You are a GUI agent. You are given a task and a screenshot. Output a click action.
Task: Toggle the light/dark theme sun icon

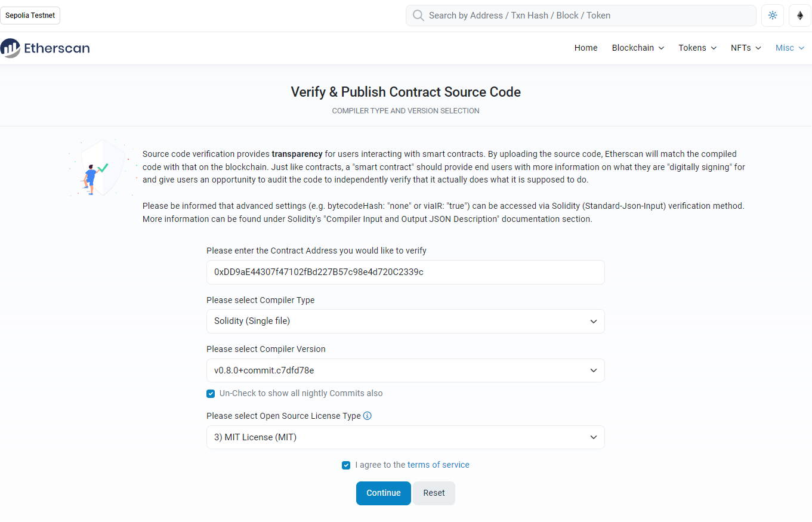[x=773, y=16]
